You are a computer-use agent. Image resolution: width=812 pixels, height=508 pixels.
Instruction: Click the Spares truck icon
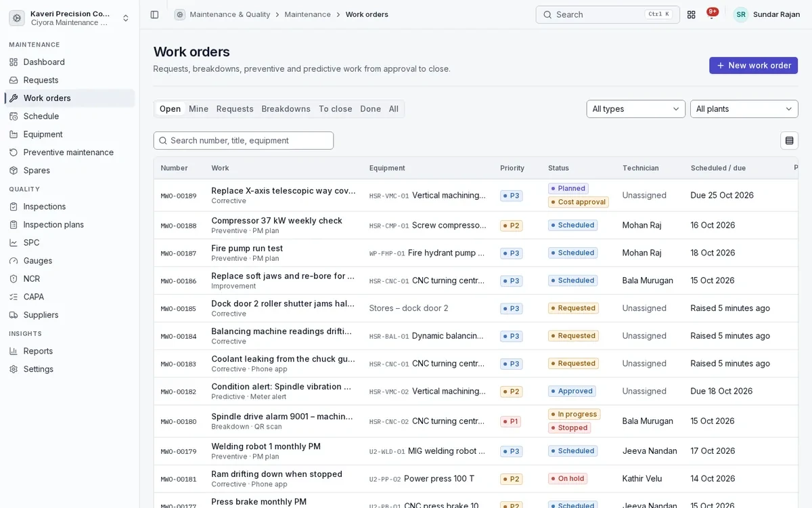point(14,171)
